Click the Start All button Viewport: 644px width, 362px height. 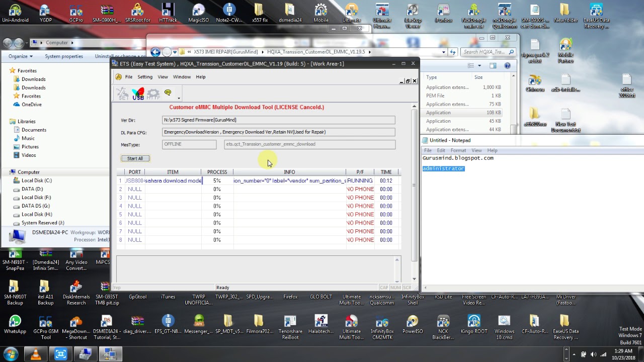(x=135, y=158)
